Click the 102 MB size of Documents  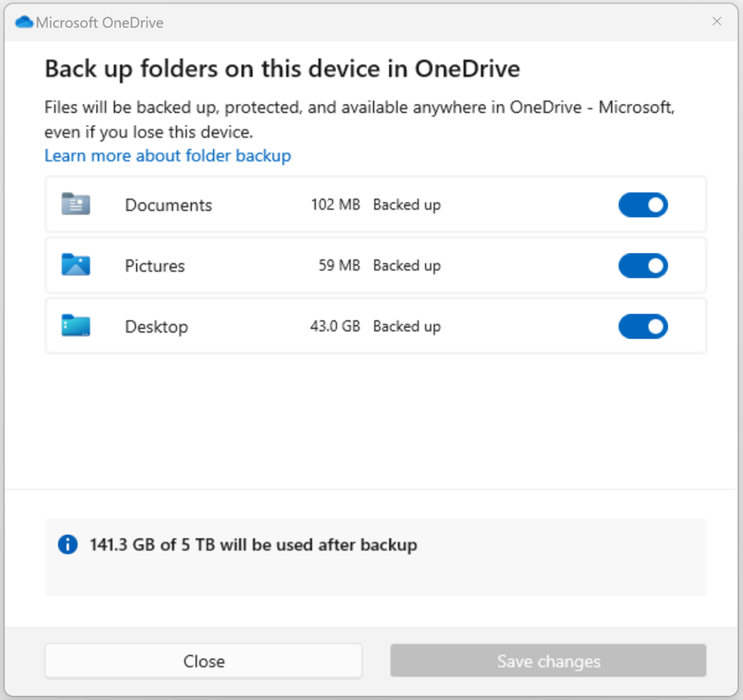tap(335, 205)
